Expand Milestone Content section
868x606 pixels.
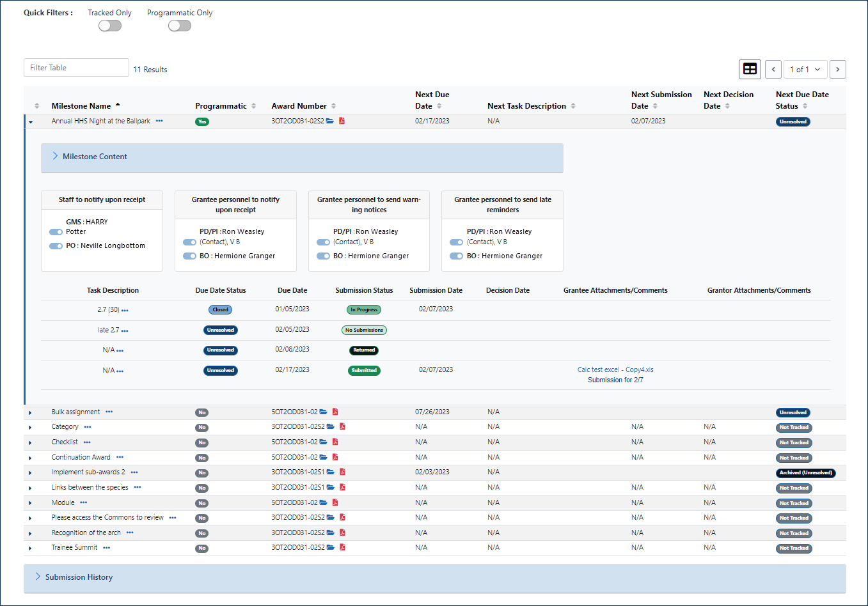tap(302, 157)
